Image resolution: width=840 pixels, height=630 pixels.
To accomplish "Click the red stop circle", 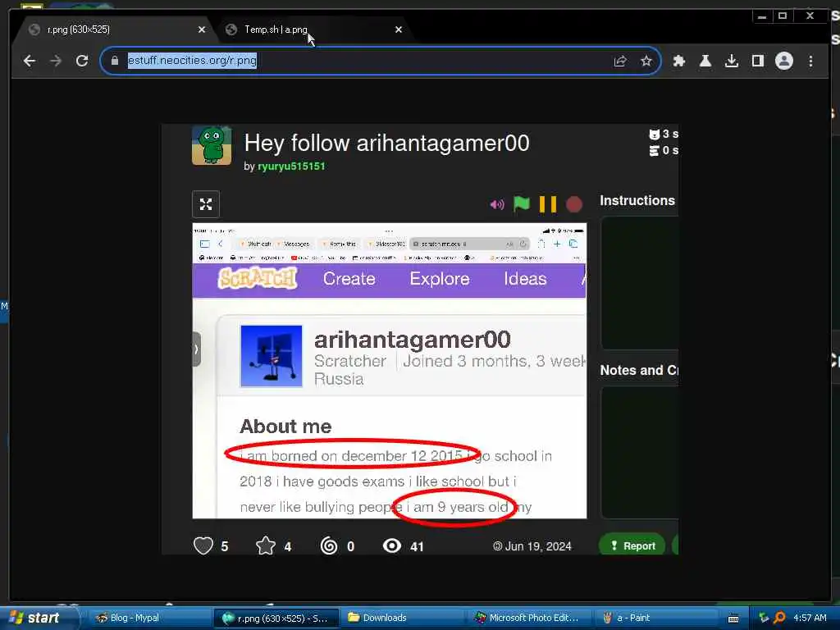I will coord(574,204).
